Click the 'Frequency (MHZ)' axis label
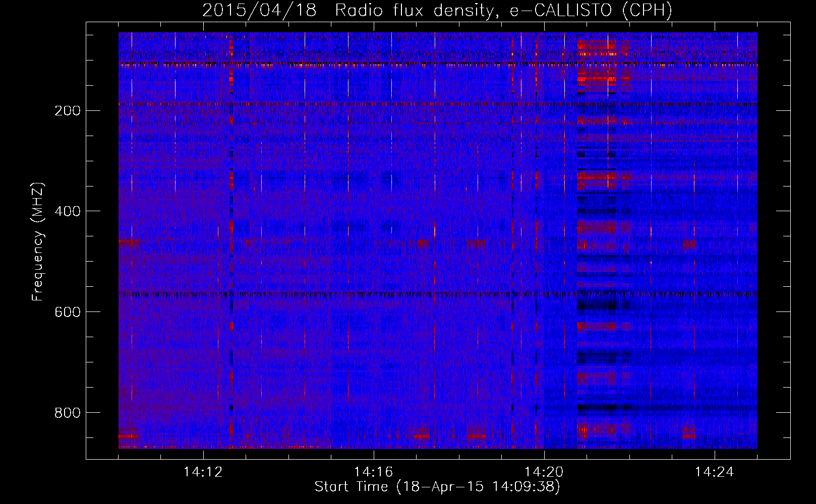Viewport: 816px width, 504px height. [38, 242]
